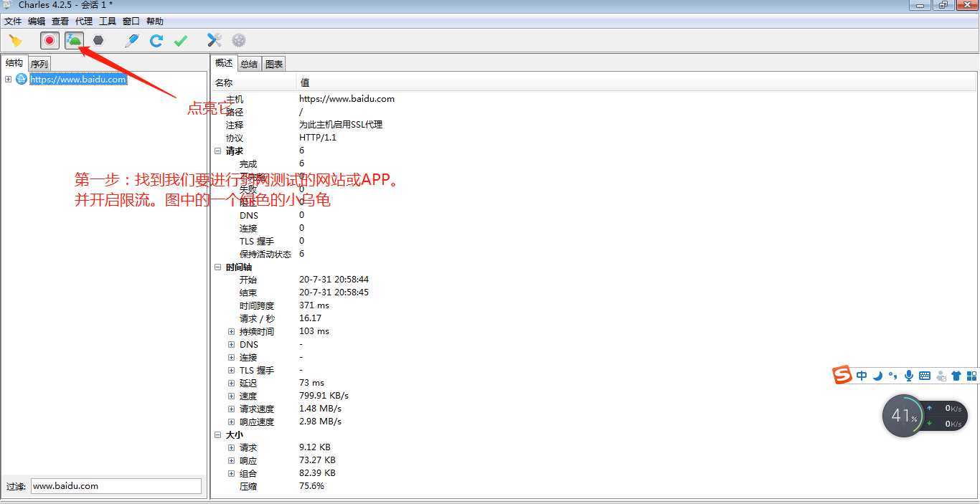The image size is (980, 504).
Task: Expand the 请求速度 row
Action: point(231,409)
